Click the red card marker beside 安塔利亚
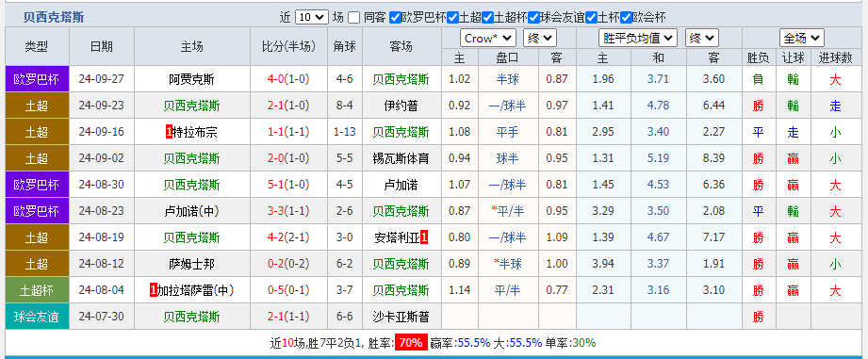868x359 pixels. pyautogui.click(x=424, y=237)
